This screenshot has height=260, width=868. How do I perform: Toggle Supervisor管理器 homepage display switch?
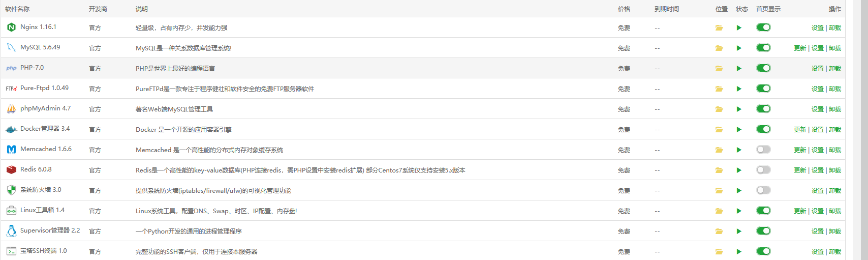click(x=763, y=231)
